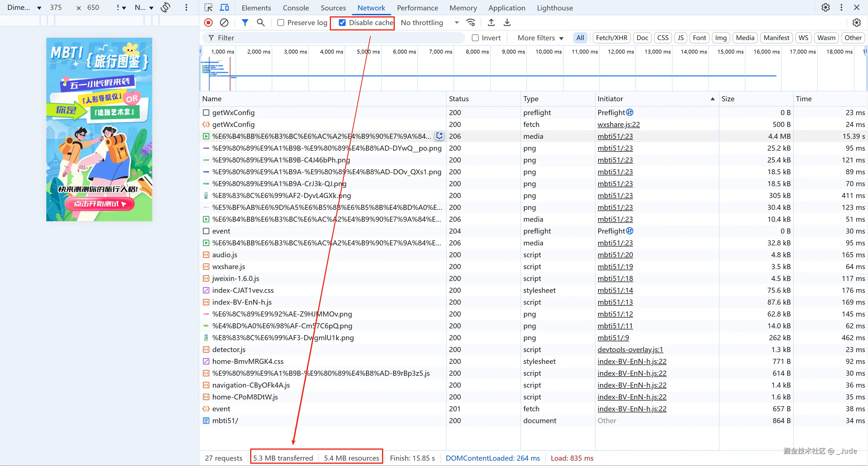Open the Performance tab
Image resolution: width=868 pixels, height=466 pixels.
coord(417,8)
